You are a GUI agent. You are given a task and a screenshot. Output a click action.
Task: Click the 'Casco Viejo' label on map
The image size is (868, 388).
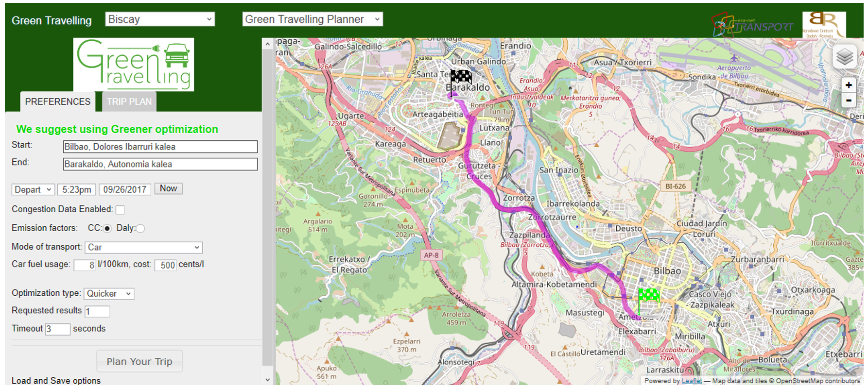(710, 294)
